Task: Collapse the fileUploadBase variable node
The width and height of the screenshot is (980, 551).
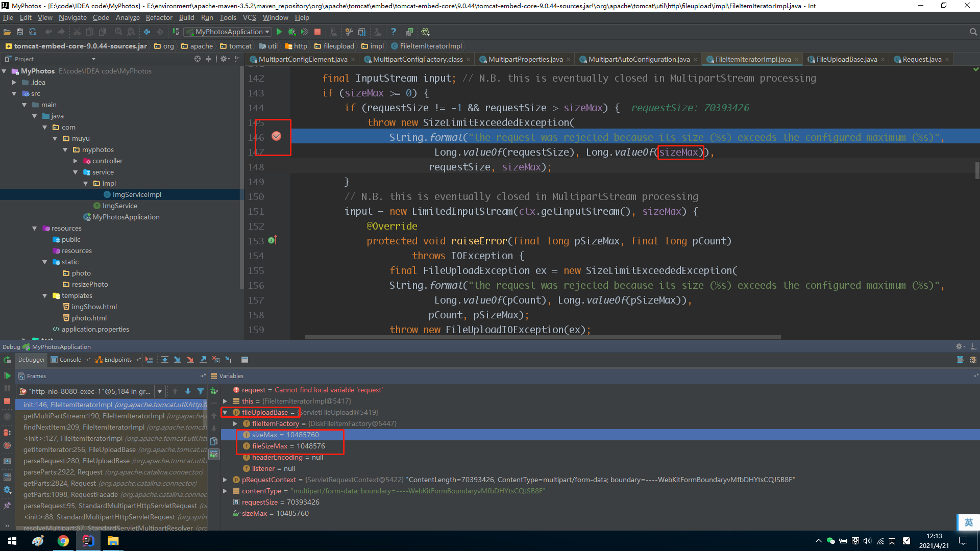Action: 226,412
